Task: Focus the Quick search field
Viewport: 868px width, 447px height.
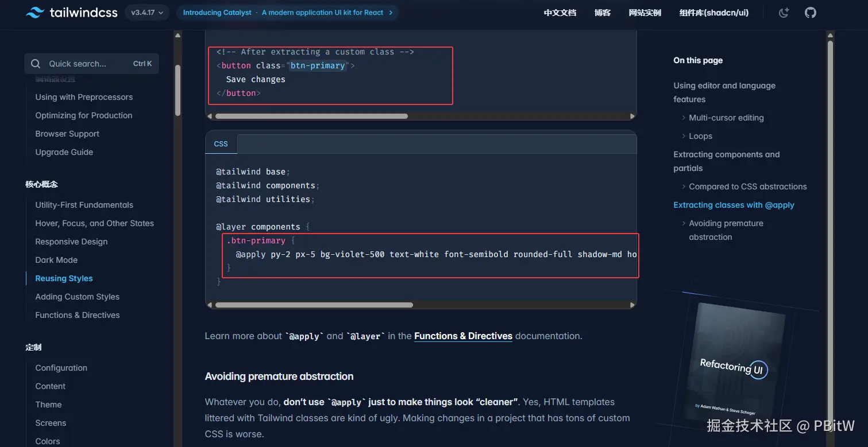Action: (x=91, y=64)
